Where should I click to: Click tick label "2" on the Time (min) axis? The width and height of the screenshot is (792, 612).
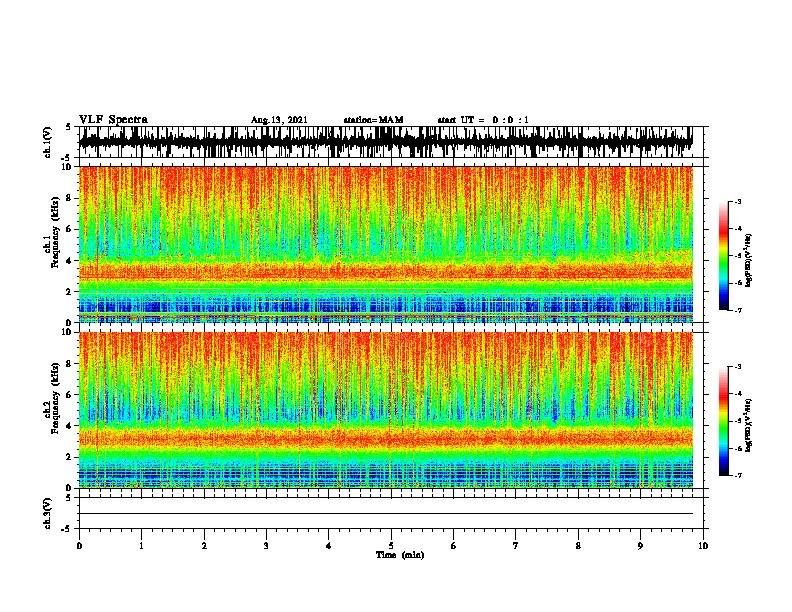(204, 546)
